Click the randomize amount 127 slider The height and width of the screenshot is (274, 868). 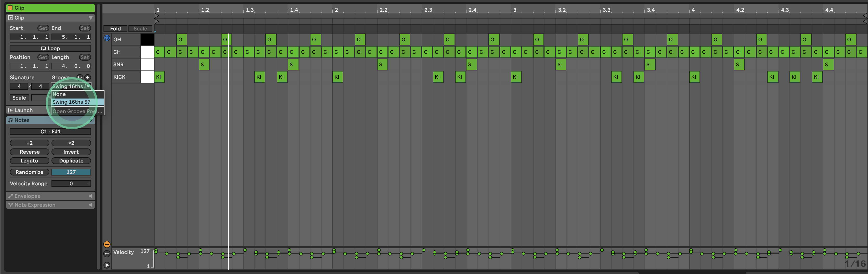click(71, 172)
